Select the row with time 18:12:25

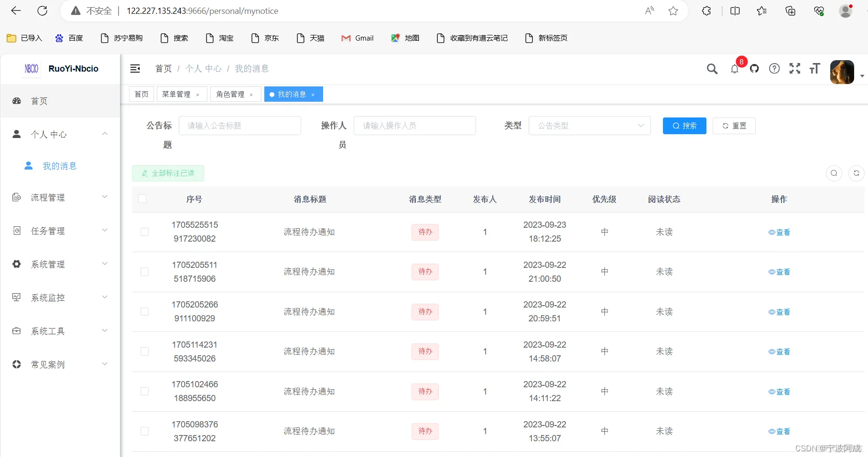[144, 232]
